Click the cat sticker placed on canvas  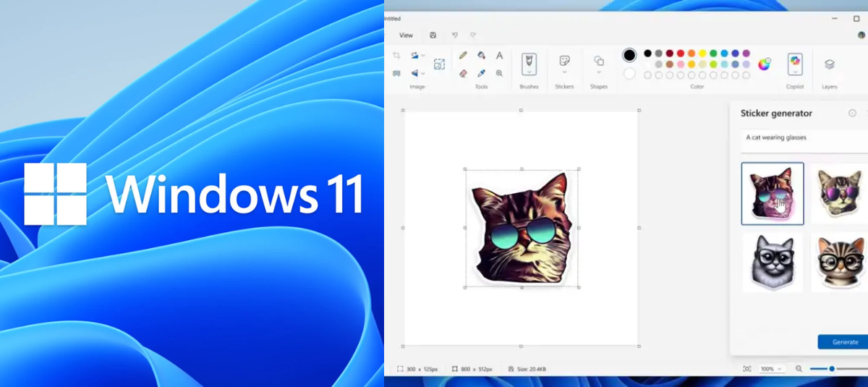tap(522, 228)
